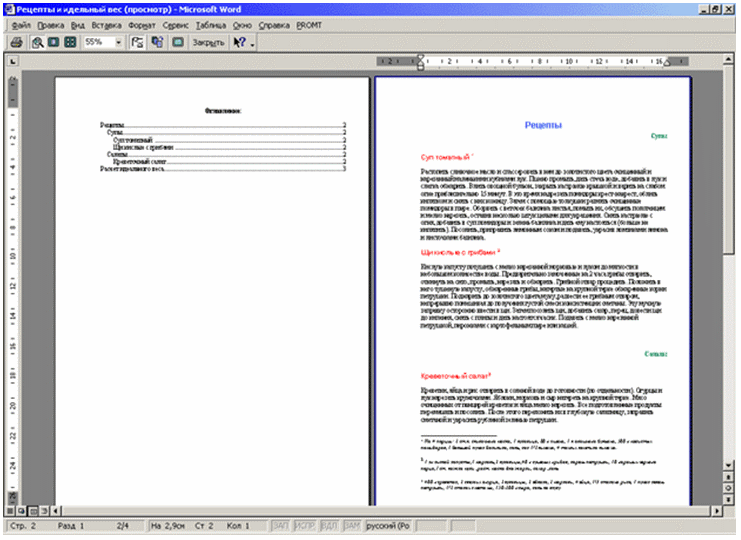The height and width of the screenshot is (540, 741).
Task: Click the right indent marker on ruler
Action: (667, 63)
